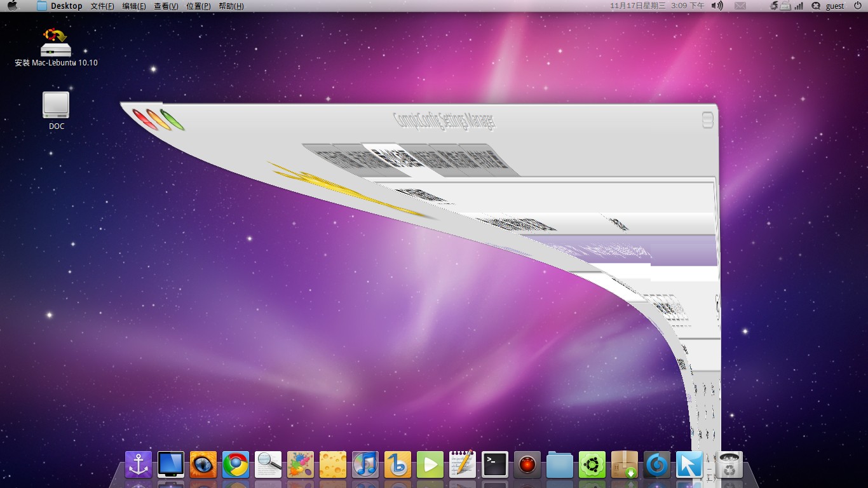Image resolution: width=868 pixels, height=488 pixels.
Task: Click the CompizConfig Settings Manager title bar
Action: click(x=445, y=121)
